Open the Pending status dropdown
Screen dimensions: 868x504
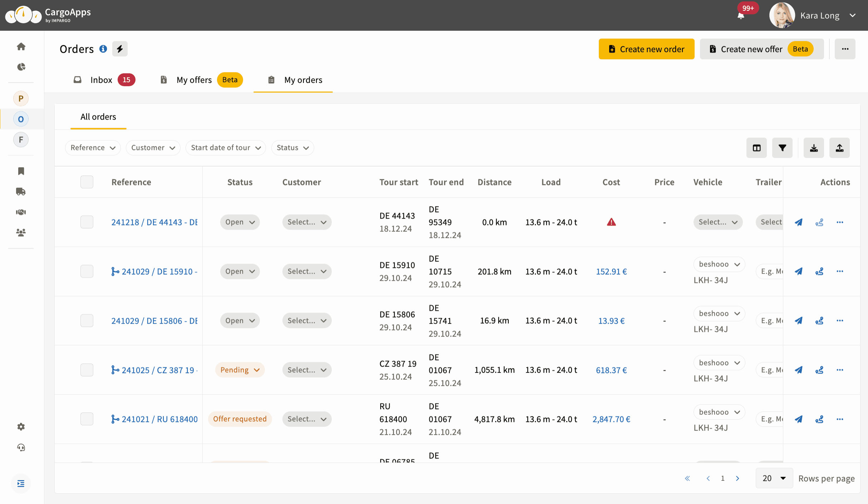[x=240, y=370]
